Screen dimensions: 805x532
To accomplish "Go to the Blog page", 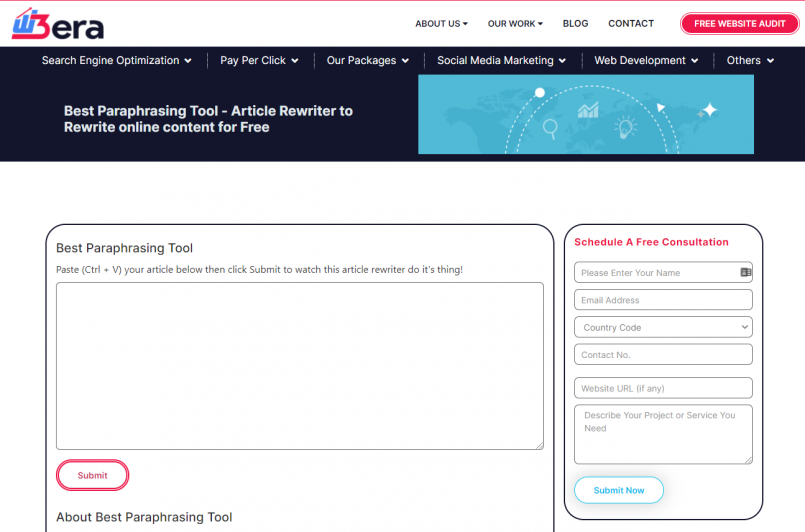I will point(575,24).
